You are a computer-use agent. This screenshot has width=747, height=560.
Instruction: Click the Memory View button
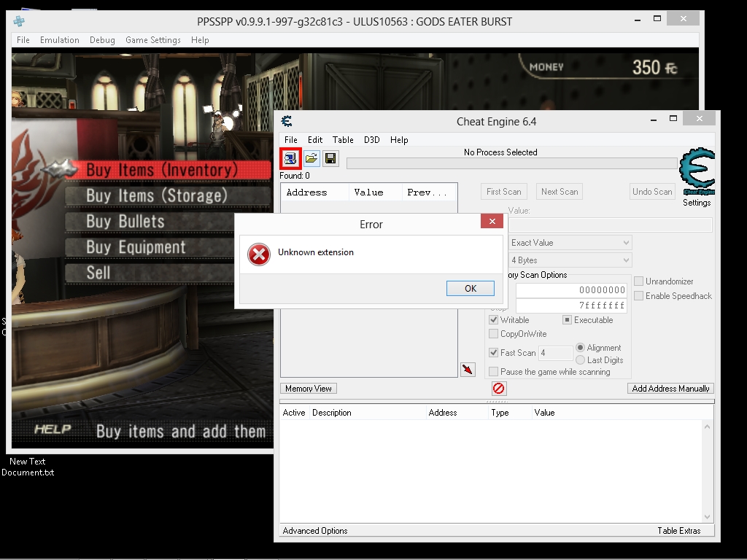[309, 389]
